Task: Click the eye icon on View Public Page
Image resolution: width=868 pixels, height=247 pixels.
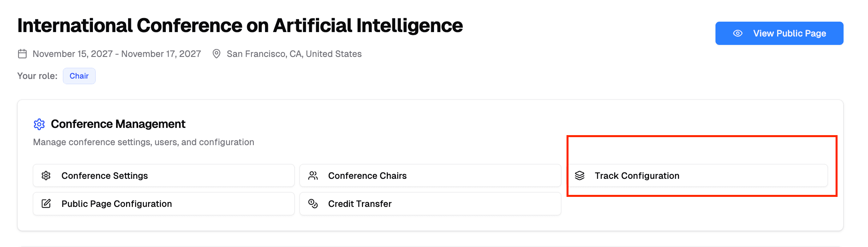Action: coord(737,33)
